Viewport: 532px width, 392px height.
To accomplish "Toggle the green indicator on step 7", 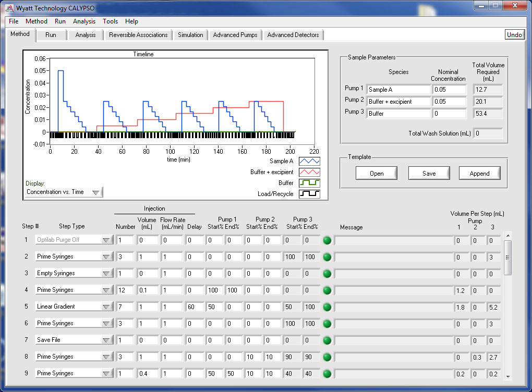I will (x=327, y=340).
